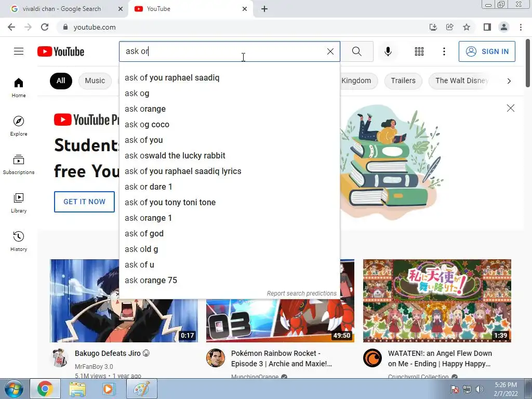The width and height of the screenshot is (532, 399).
Task: Select the Music filter chip
Action: pos(95,81)
